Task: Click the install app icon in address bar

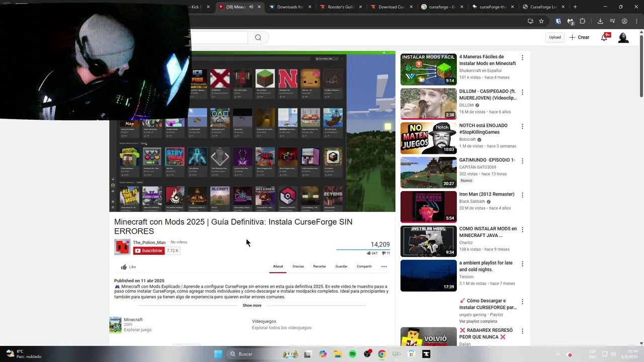Action: [x=530, y=21]
